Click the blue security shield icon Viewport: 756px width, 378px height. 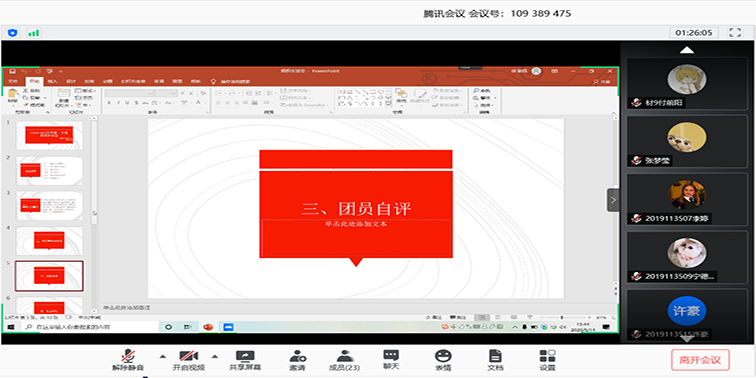13,33
